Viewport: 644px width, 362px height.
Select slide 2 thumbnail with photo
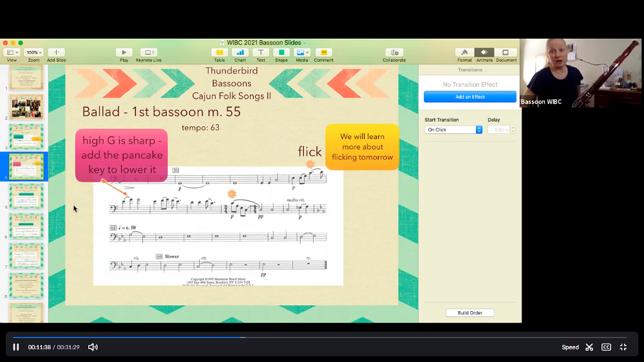pyautogui.click(x=26, y=107)
